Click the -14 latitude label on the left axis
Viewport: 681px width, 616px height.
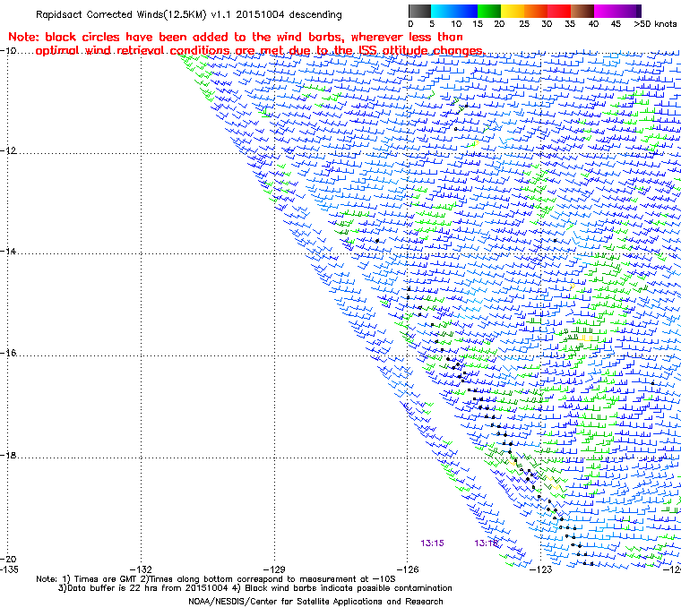coord(9,252)
